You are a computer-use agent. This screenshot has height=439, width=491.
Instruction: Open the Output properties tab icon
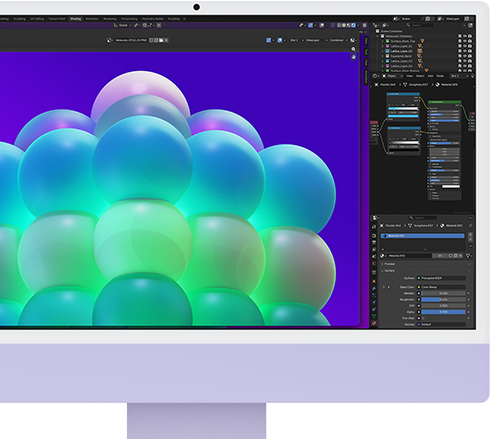click(374, 243)
